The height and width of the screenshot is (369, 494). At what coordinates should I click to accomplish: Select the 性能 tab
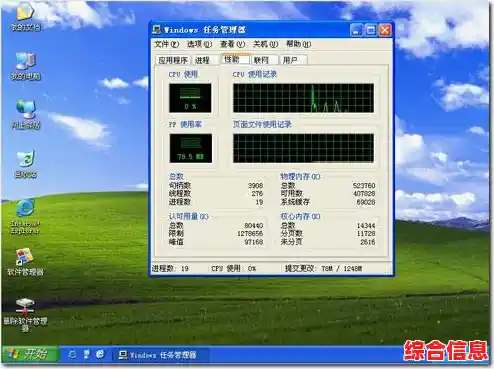[x=235, y=59]
